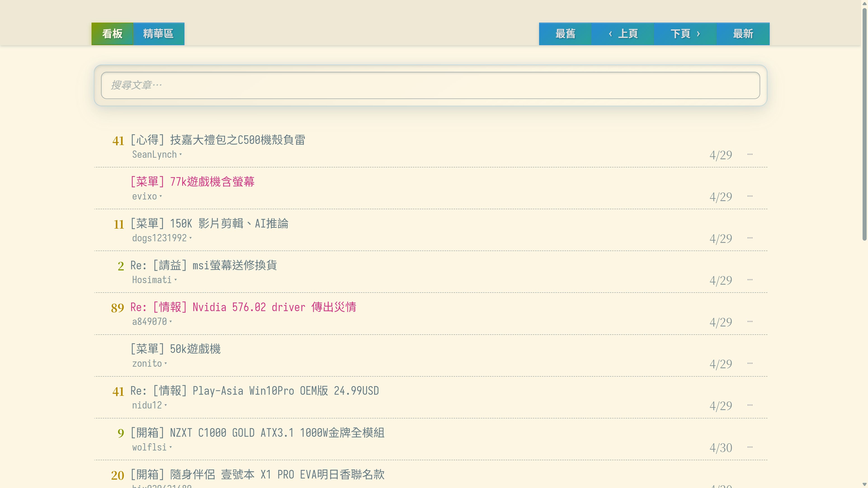
Task: Open more options for the Hosimati post
Action: 750,279
